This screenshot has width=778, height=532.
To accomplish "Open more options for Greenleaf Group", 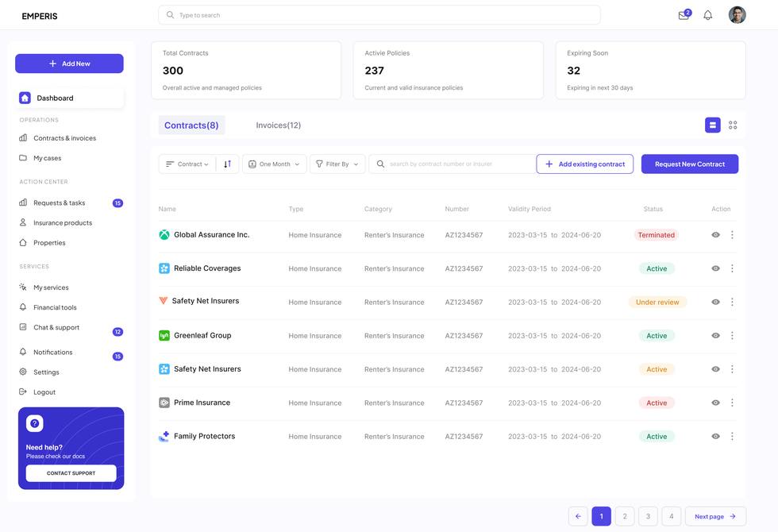I will coord(732,335).
